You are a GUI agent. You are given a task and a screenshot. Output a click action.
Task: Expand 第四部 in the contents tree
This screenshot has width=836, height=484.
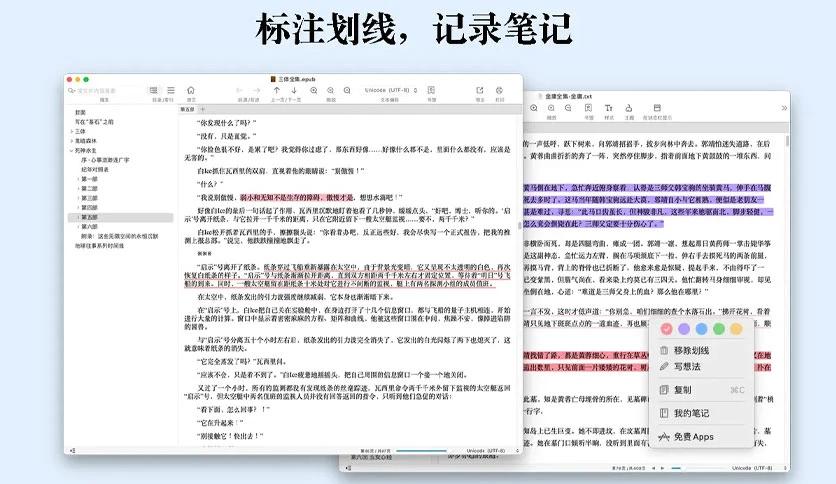click(x=78, y=207)
